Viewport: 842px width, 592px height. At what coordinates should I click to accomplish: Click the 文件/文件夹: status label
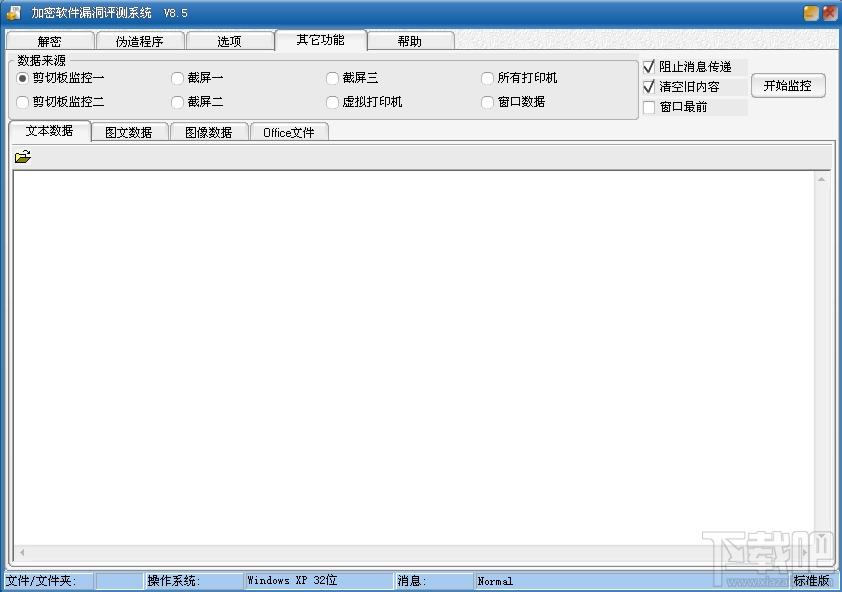(x=41, y=581)
